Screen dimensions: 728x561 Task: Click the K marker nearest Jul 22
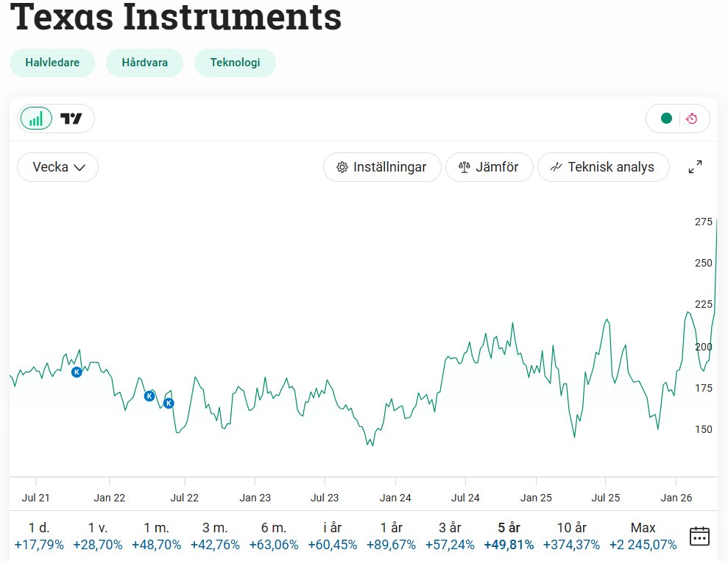tap(169, 403)
